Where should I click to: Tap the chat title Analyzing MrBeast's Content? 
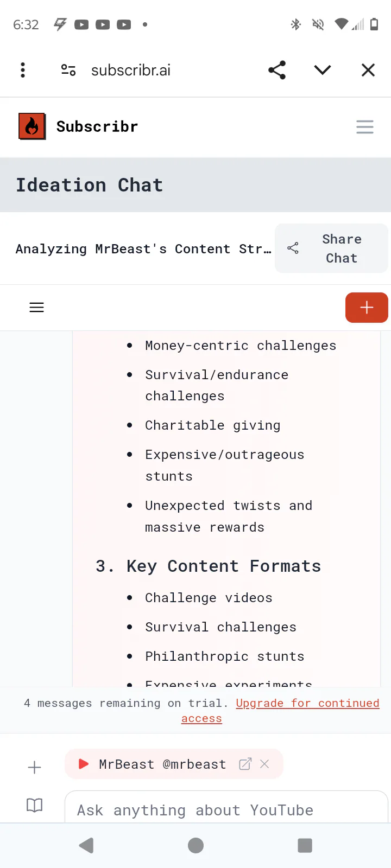tap(143, 249)
